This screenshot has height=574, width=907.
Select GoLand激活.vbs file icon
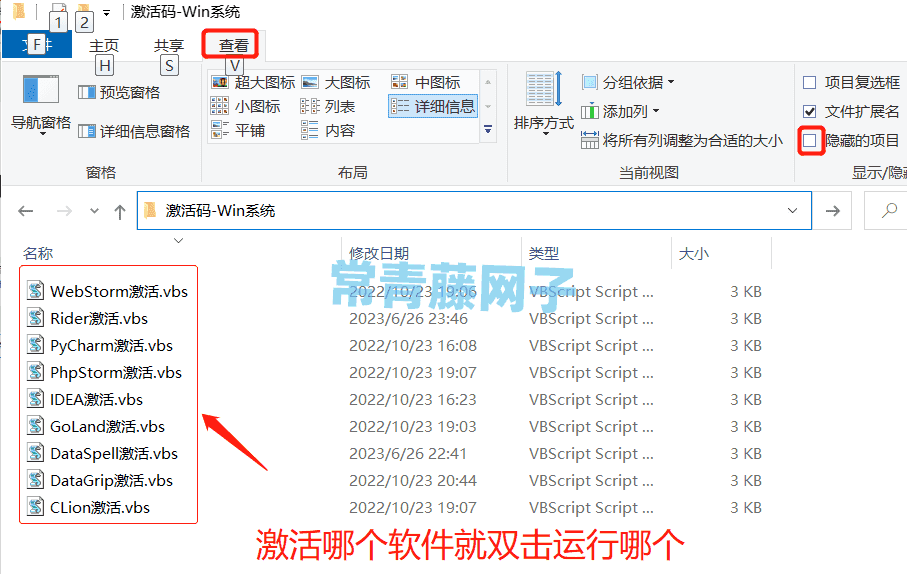35,426
